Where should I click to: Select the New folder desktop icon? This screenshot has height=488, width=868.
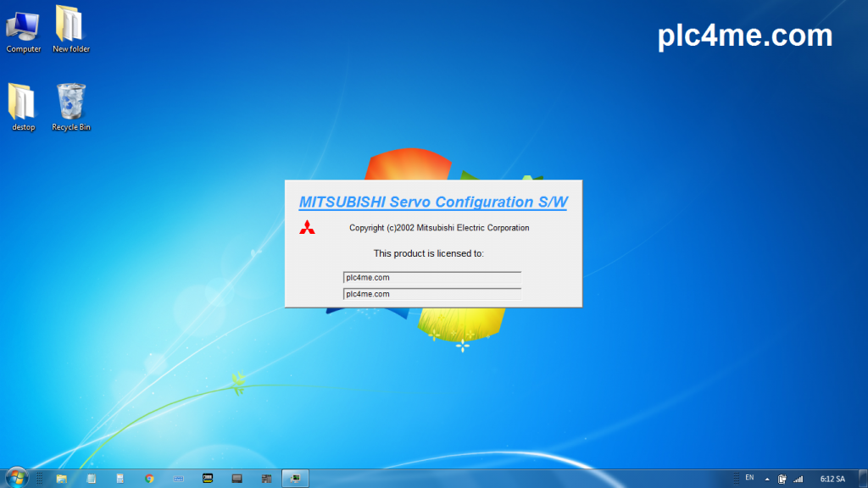coord(71,30)
